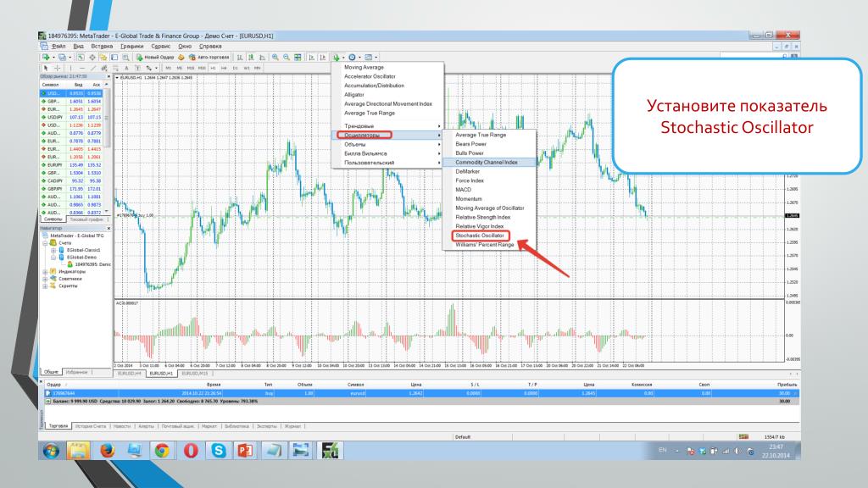Open the Сервис menu
The height and width of the screenshot is (488, 868).
pos(160,47)
